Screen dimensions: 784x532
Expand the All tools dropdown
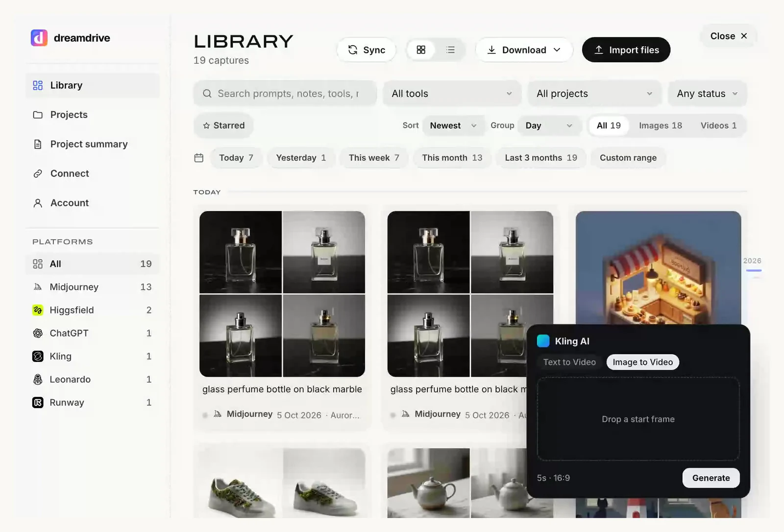[452, 94]
